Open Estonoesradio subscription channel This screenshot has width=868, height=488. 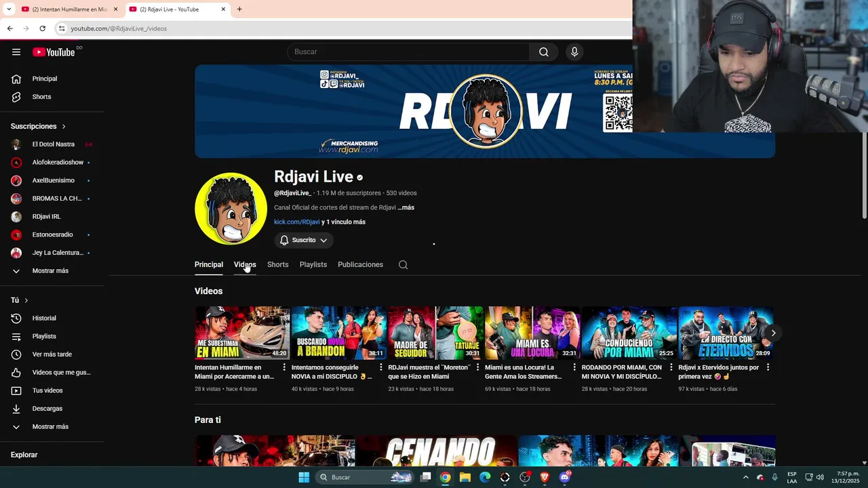tap(52, 235)
